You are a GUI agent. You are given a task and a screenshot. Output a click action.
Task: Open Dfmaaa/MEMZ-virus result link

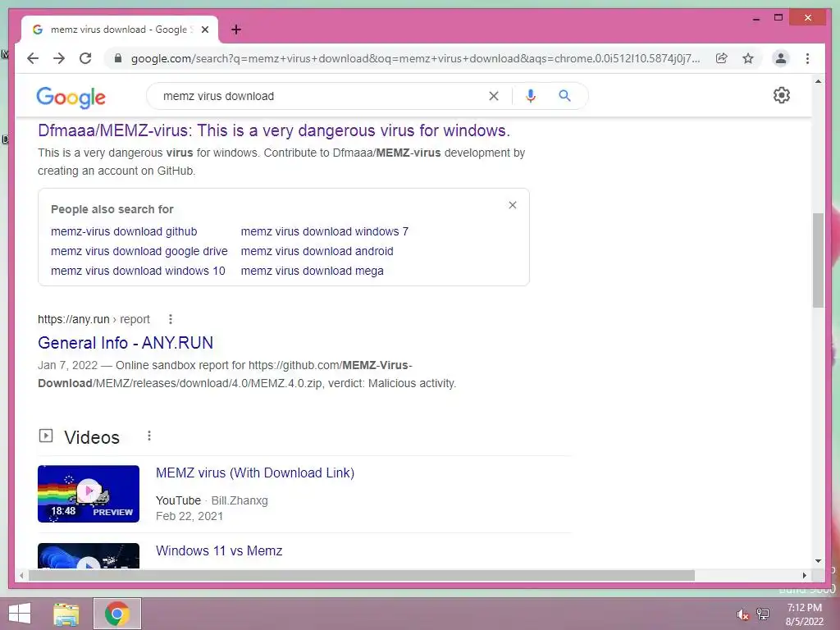(x=274, y=130)
